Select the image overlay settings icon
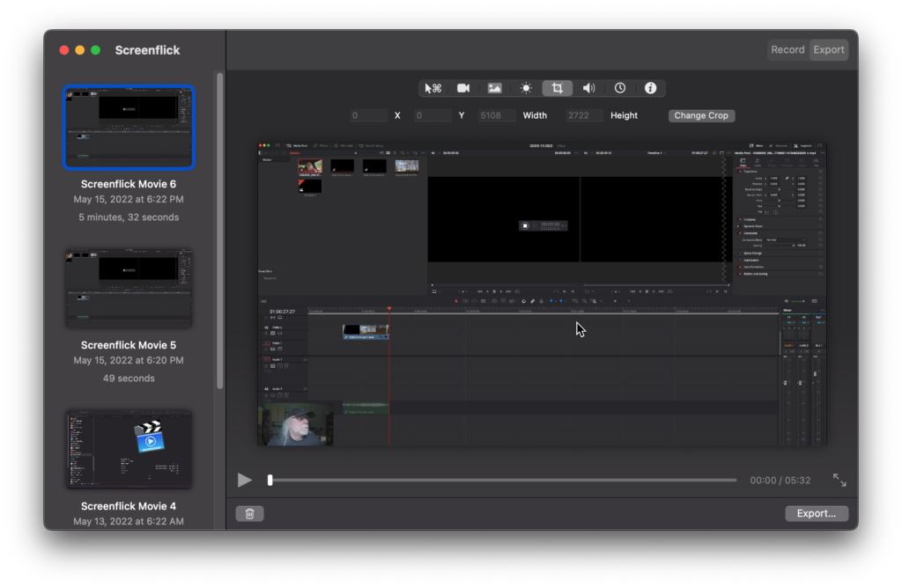The height and width of the screenshot is (588, 902). point(495,88)
